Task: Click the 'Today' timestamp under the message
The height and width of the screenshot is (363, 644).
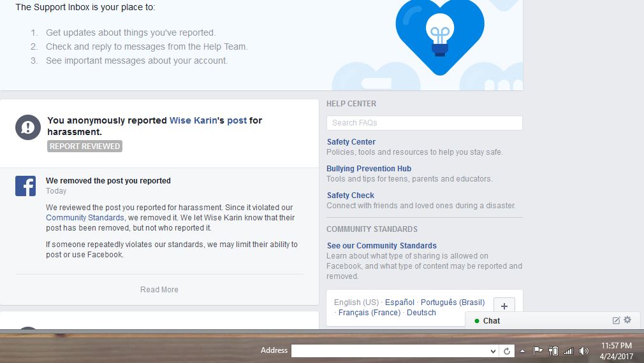Action: coord(56,191)
